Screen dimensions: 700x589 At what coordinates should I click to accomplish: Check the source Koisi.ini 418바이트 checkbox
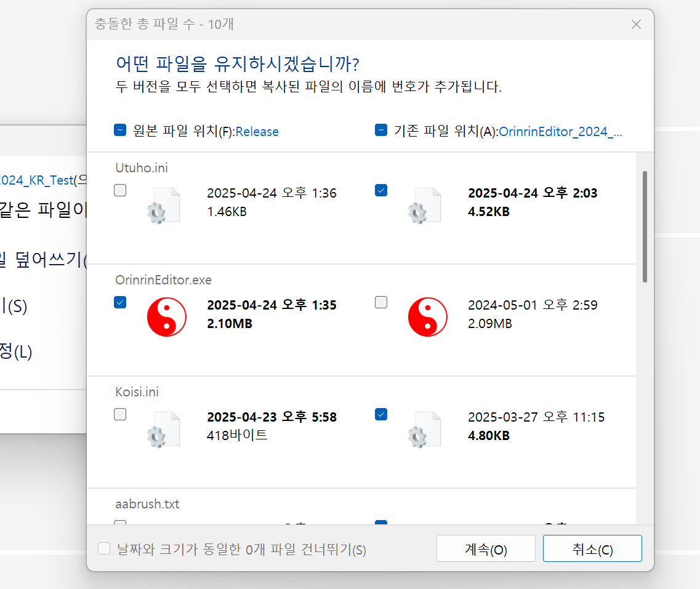point(121,414)
